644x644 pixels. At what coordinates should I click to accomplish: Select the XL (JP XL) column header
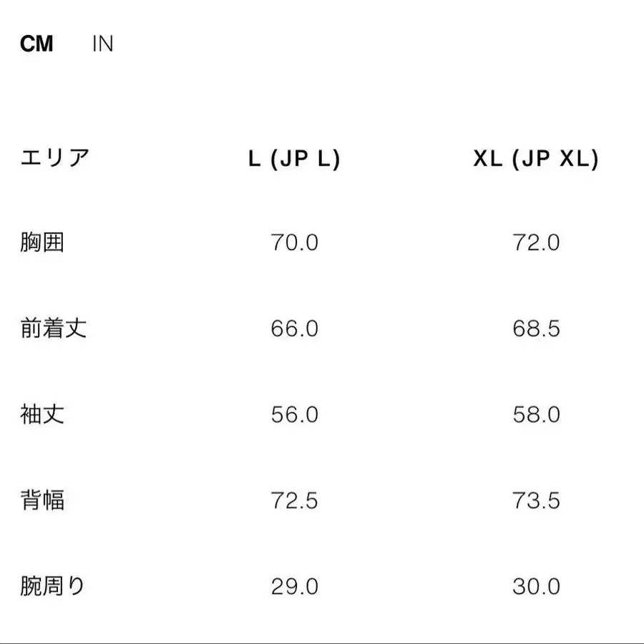(x=536, y=159)
